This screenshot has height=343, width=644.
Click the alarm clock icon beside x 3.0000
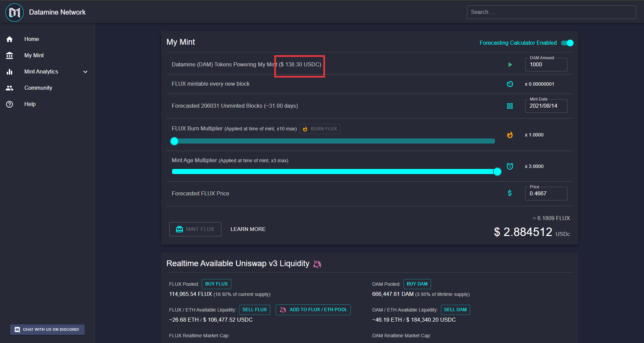tap(510, 166)
